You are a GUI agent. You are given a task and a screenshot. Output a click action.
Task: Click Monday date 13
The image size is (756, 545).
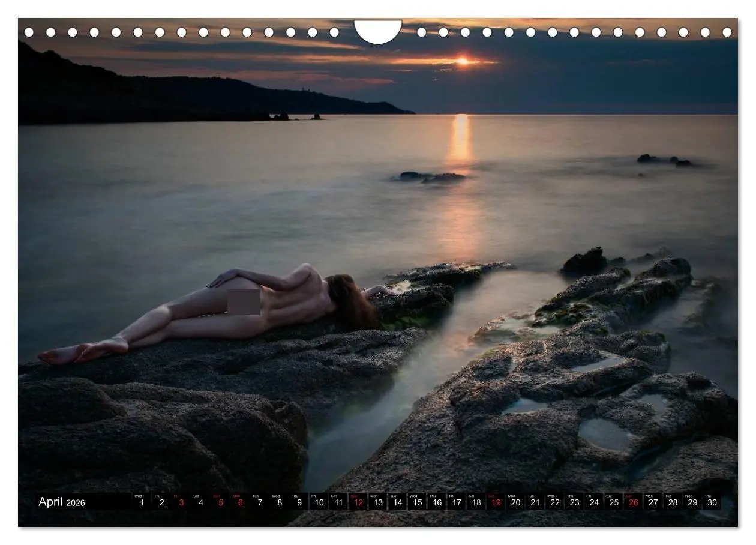coord(377,502)
